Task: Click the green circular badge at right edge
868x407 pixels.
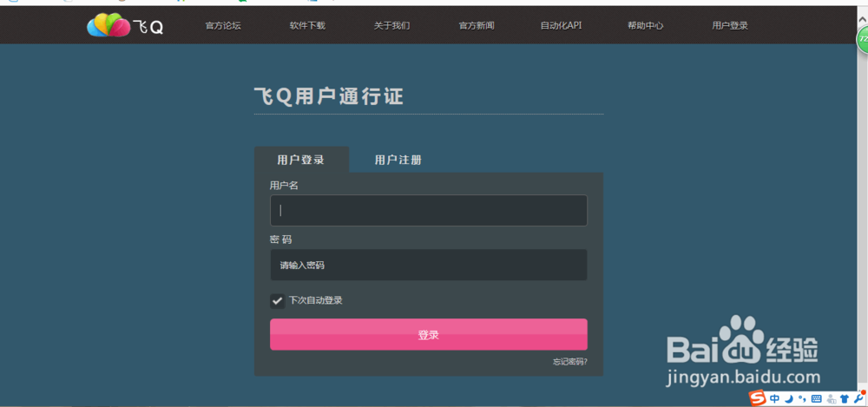Action: click(x=863, y=40)
